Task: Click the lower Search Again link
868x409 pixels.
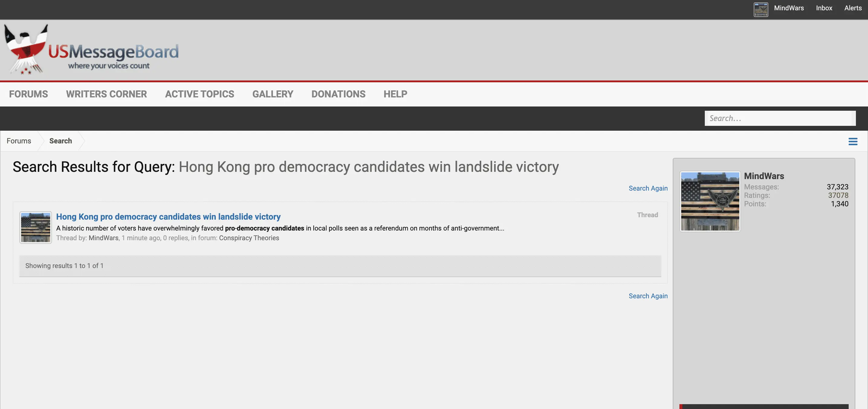Action: coord(648,296)
